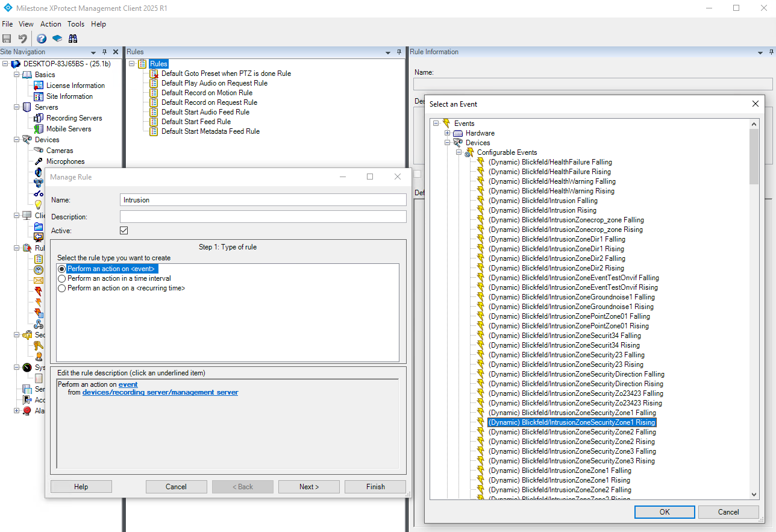Viewport: 776px width, 532px height.
Task: Open the Tools menu
Action: tap(76, 24)
